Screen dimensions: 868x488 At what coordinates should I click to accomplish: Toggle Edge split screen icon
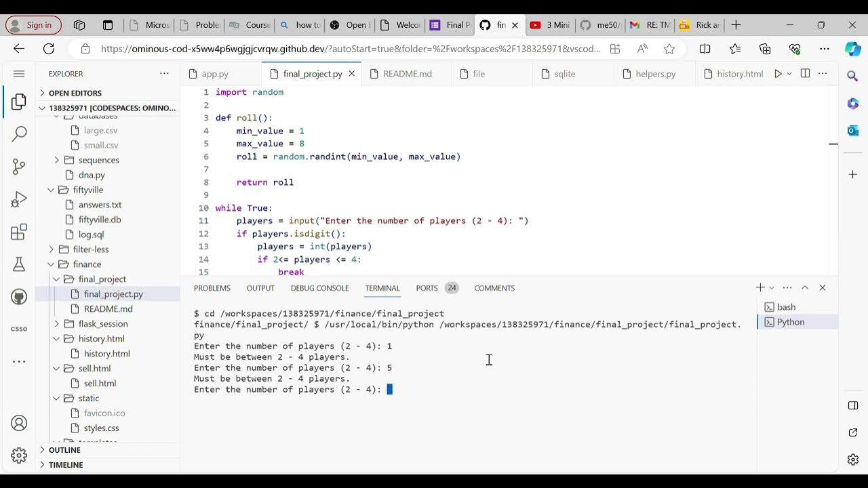click(x=705, y=49)
